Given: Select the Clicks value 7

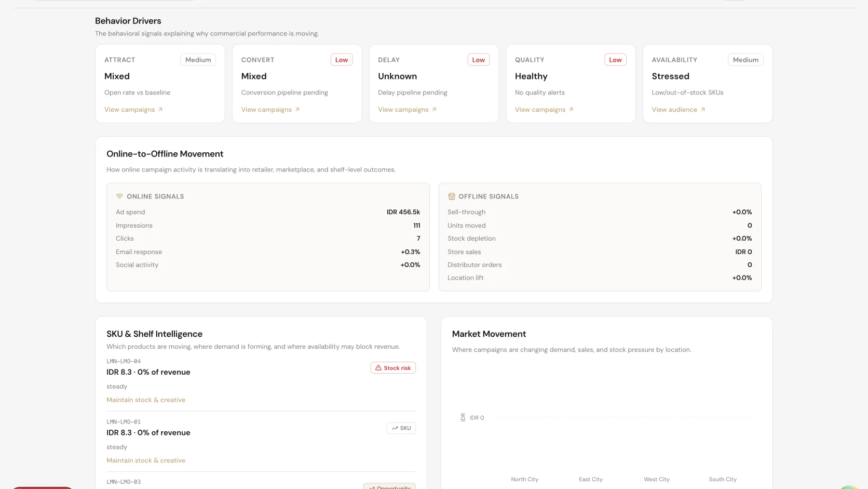Looking at the screenshot, I should (418, 239).
